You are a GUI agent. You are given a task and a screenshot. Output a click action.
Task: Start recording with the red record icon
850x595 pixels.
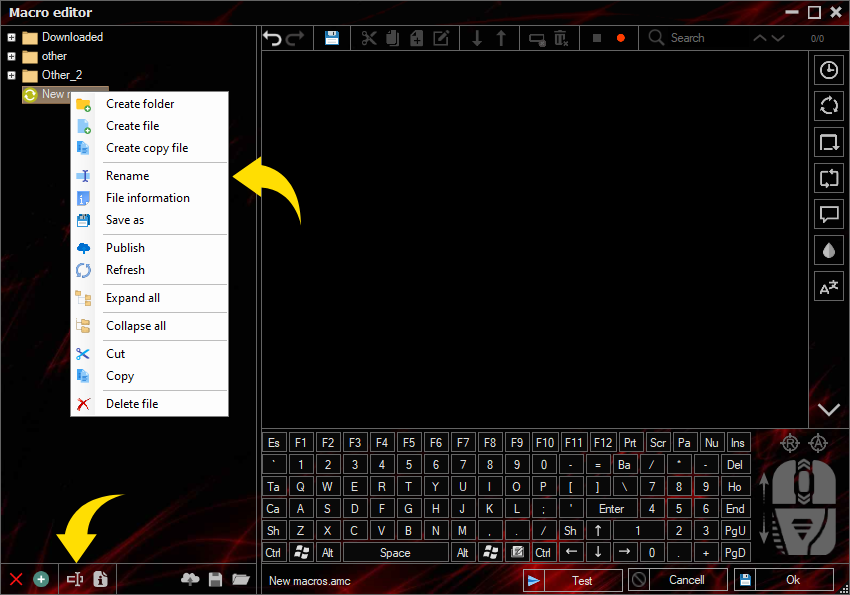click(x=619, y=37)
